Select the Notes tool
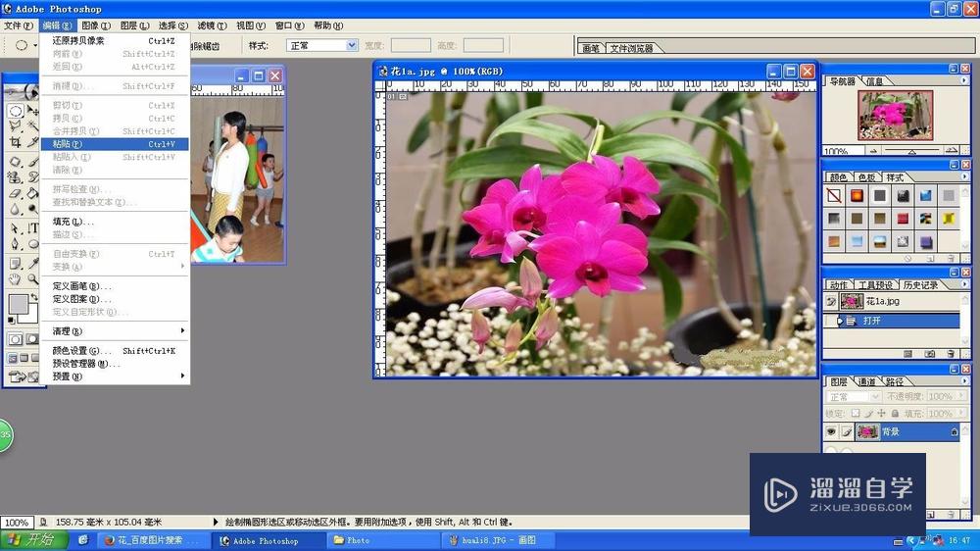Screen dimensions: 980x551 click(15, 264)
